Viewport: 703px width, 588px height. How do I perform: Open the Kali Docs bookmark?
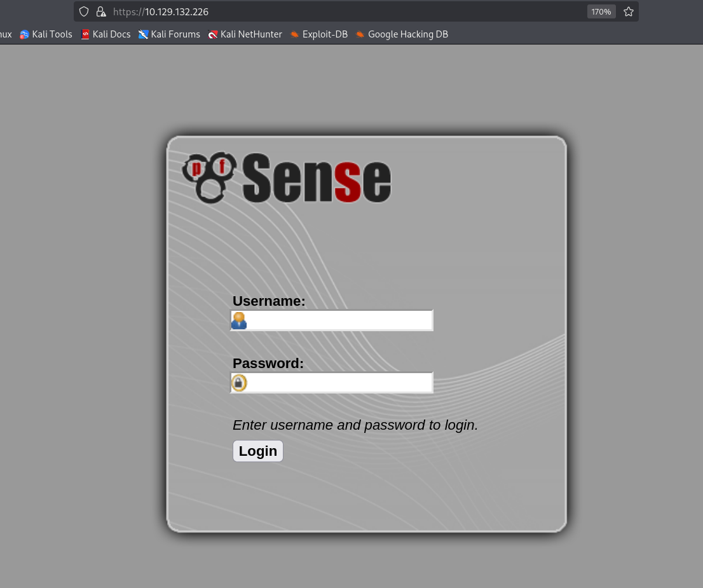coord(106,34)
